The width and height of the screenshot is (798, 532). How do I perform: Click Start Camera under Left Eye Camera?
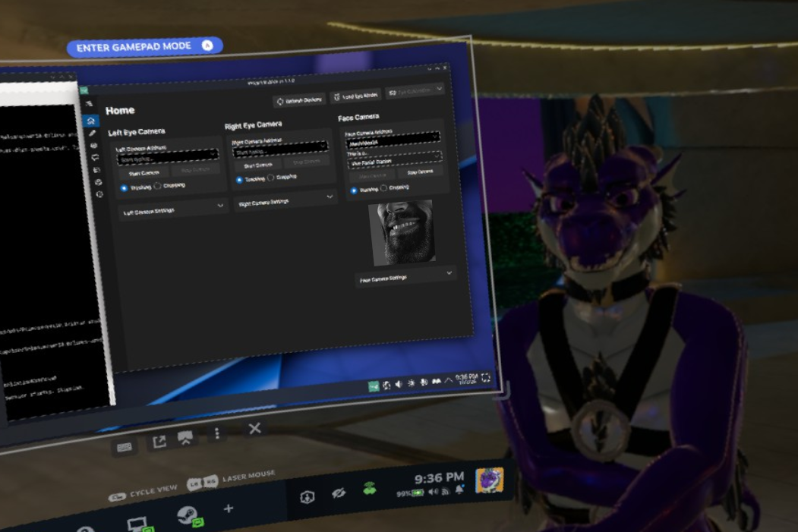click(144, 174)
